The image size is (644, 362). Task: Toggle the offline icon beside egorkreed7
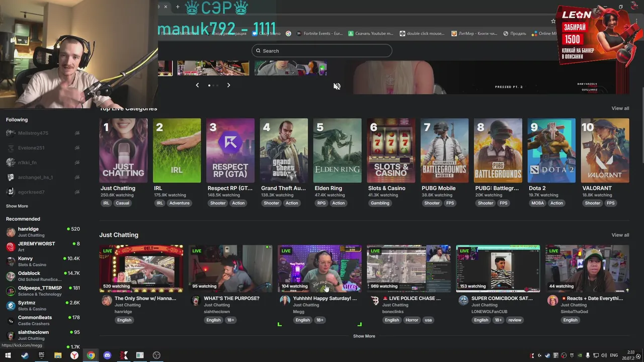coord(77,192)
